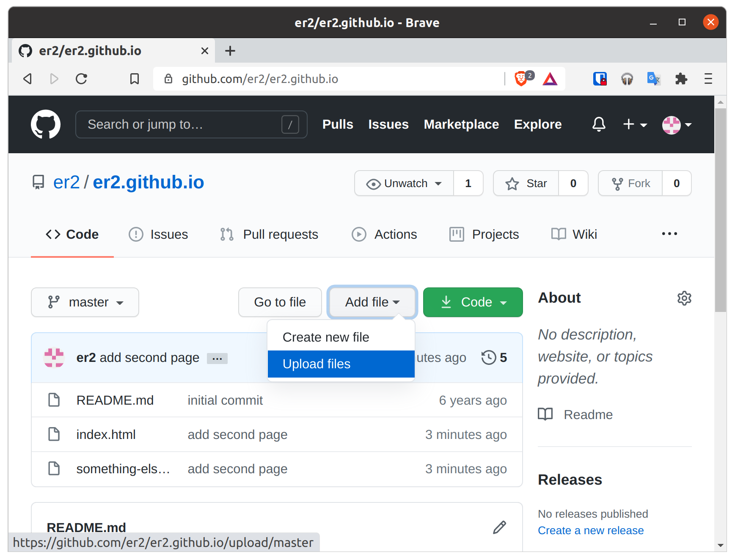Open the master branch selector
Viewport: 735px width, 560px height.
(x=85, y=302)
